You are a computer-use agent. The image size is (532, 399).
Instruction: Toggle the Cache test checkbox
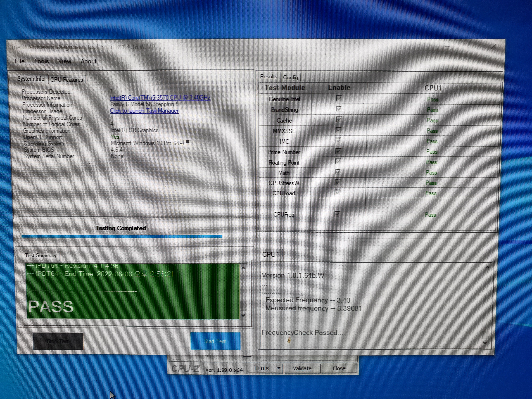point(338,120)
